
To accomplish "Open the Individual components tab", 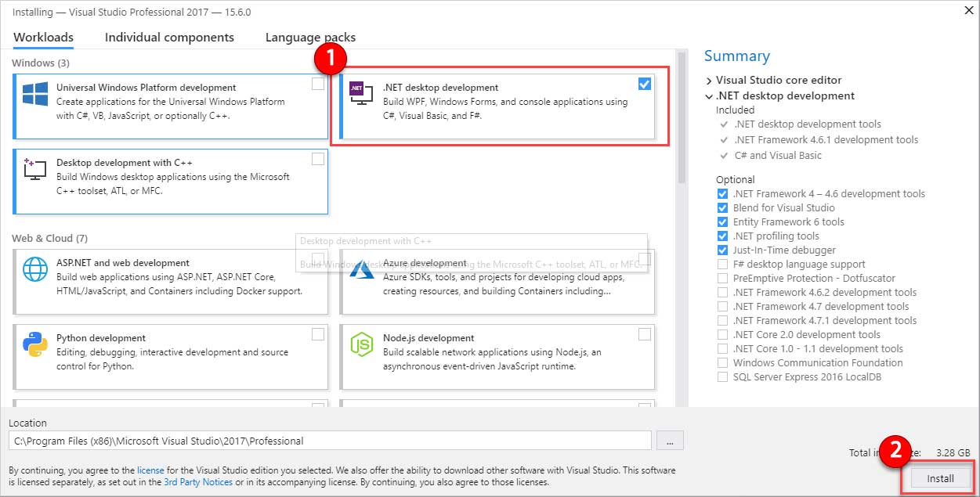I will 169,37.
